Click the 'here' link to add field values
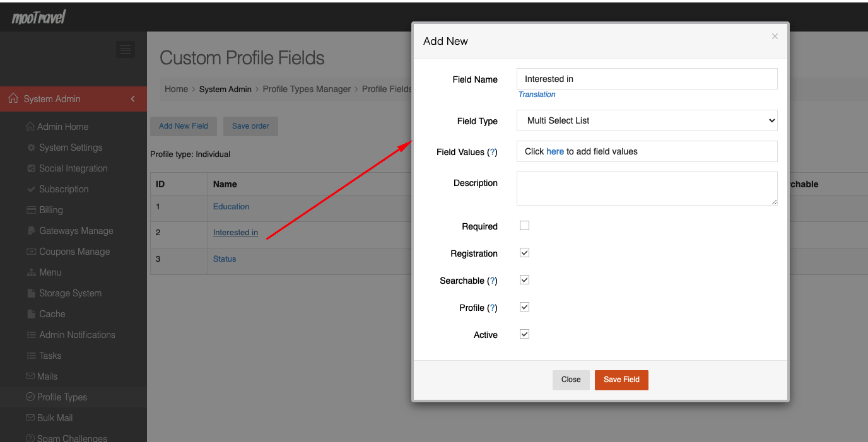This screenshot has height=442, width=868. [x=555, y=151]
